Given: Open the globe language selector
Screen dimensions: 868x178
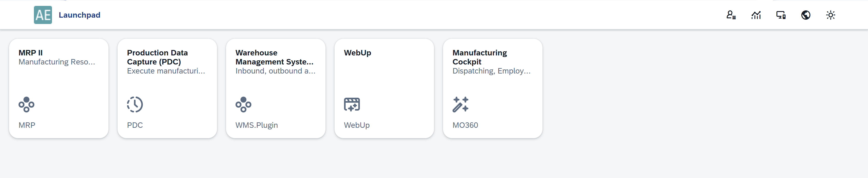Looking at the screenshot, I should pyautogui.click(x=806, y=15).
